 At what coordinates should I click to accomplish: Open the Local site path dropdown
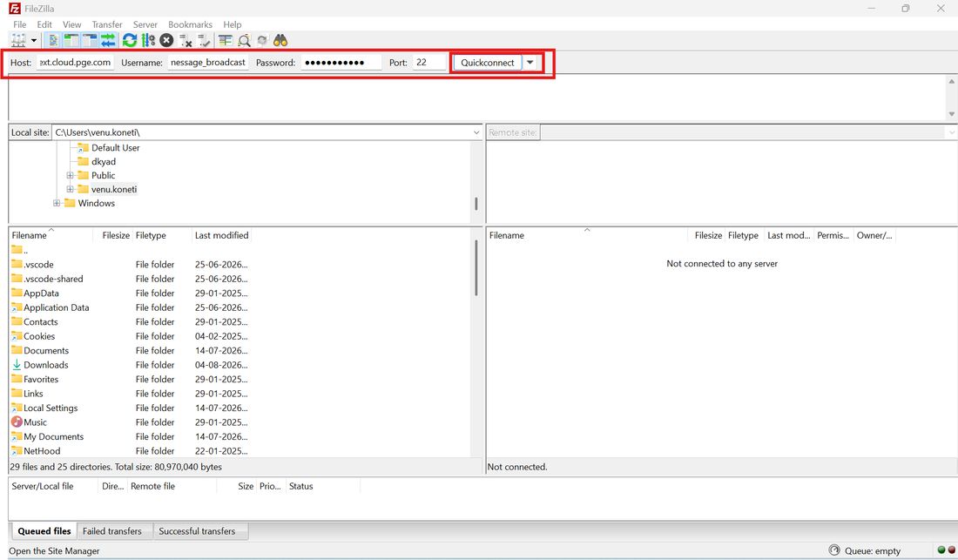[476, 132]
